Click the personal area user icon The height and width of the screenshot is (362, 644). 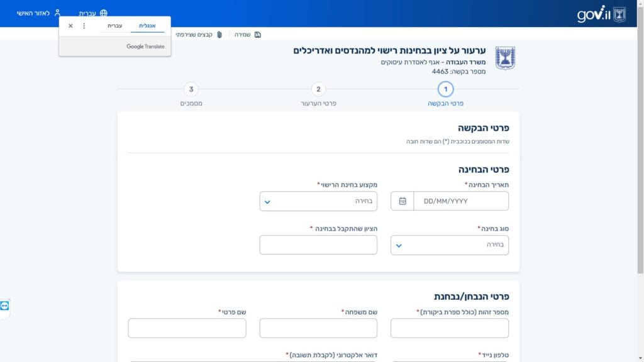click(x=58, y=13)
